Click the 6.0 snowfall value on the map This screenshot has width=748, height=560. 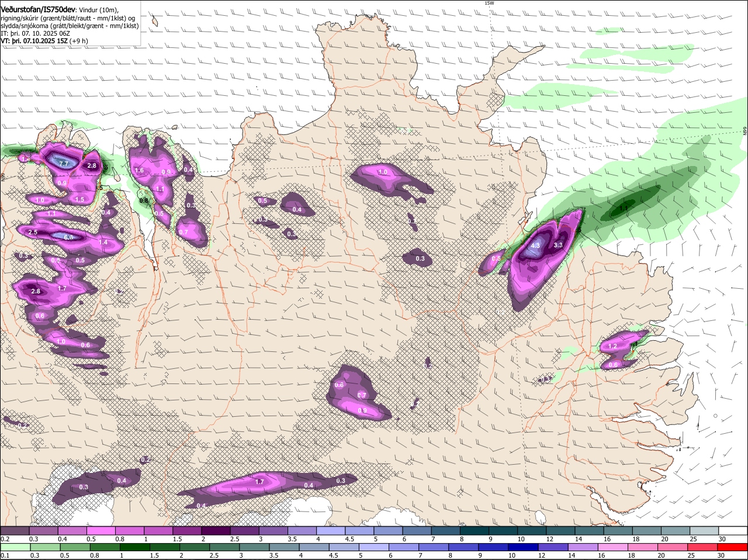click(x=68, y=237)
